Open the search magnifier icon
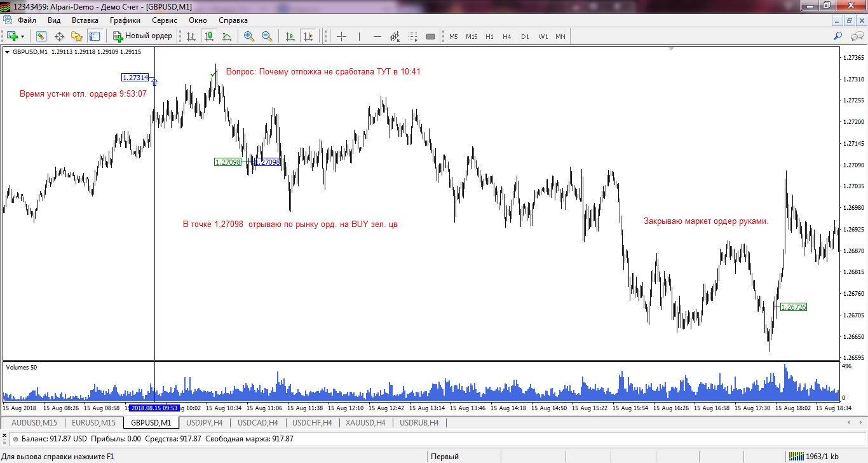 (x=838, y=36)
